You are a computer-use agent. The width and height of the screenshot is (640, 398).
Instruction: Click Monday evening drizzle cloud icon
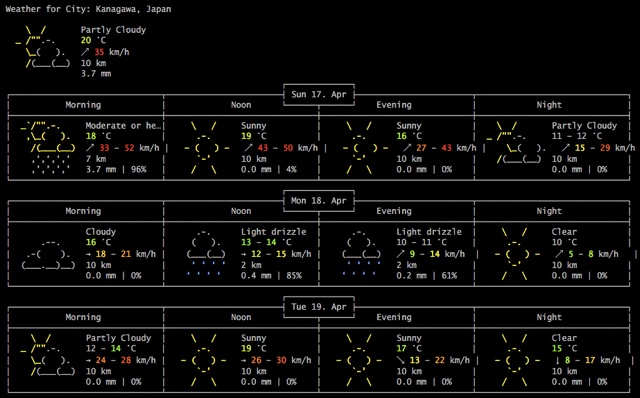pos(362,253)
